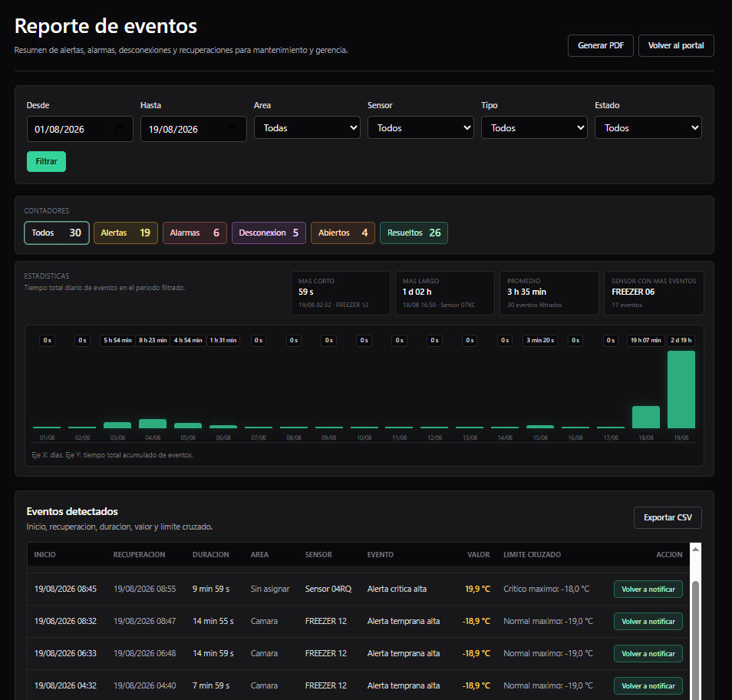Select the Resueltos 26 counter filter

414,233
